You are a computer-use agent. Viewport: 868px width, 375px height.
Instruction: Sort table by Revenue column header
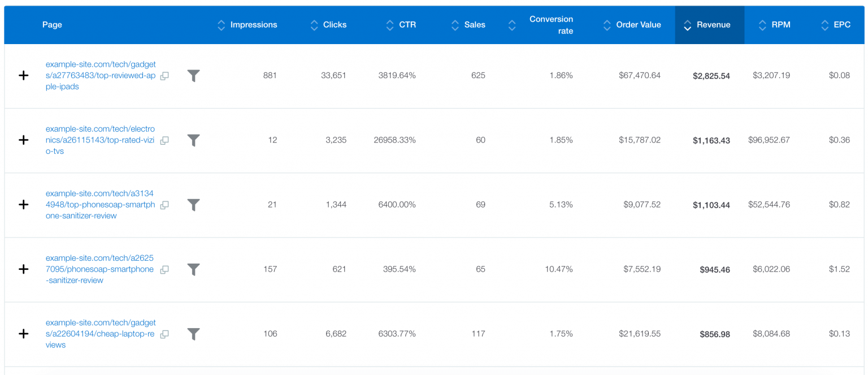tap(713, 25)
